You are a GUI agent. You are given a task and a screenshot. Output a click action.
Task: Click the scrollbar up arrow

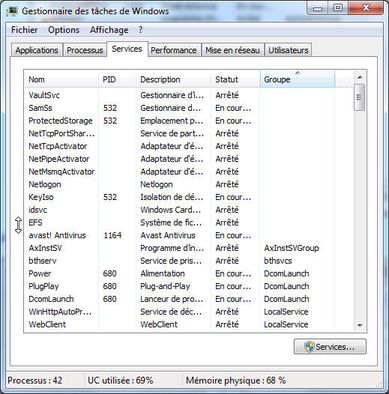pos(360,77)
